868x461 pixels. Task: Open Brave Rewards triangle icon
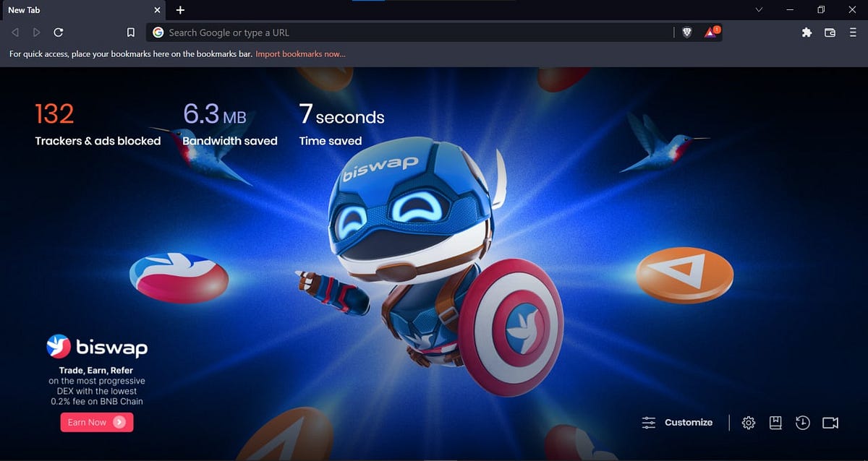(x=712, y=32)
